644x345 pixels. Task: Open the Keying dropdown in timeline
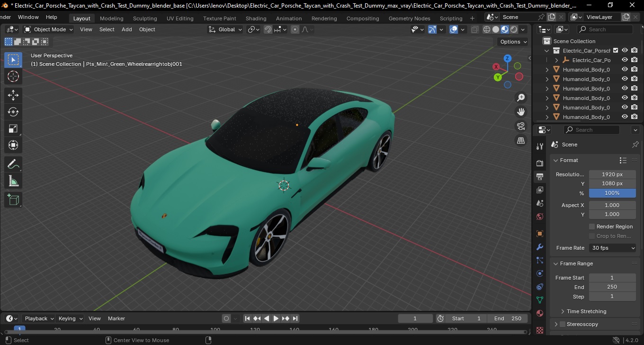click(70, 318)
